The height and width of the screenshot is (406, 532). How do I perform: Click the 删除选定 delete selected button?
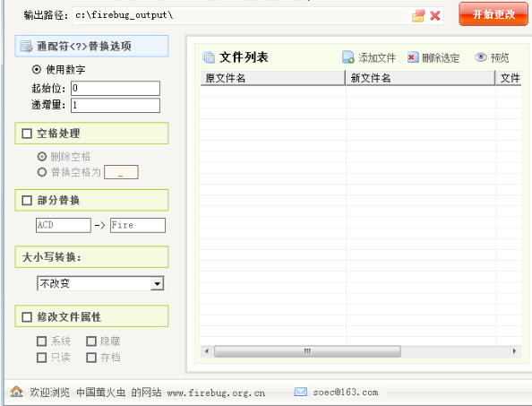point(433,58)
